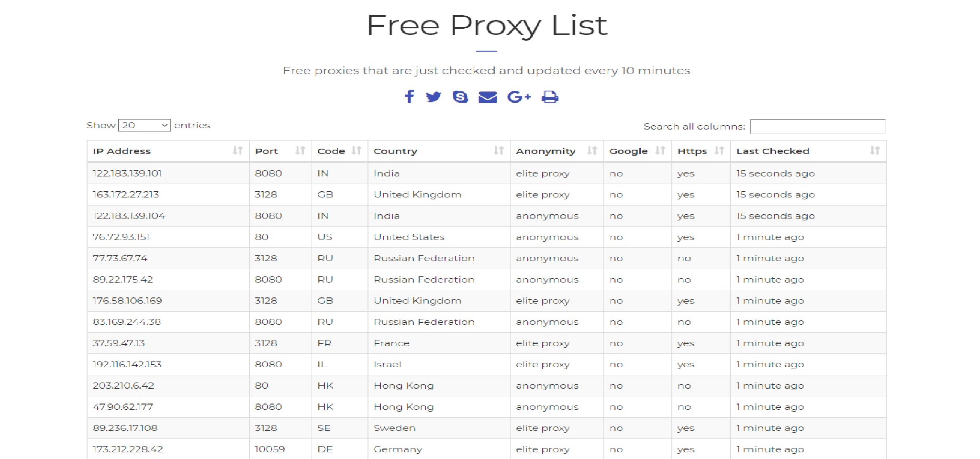Open the Skype sharing icon
Screen dimensions: 980x459
(460, 97)
